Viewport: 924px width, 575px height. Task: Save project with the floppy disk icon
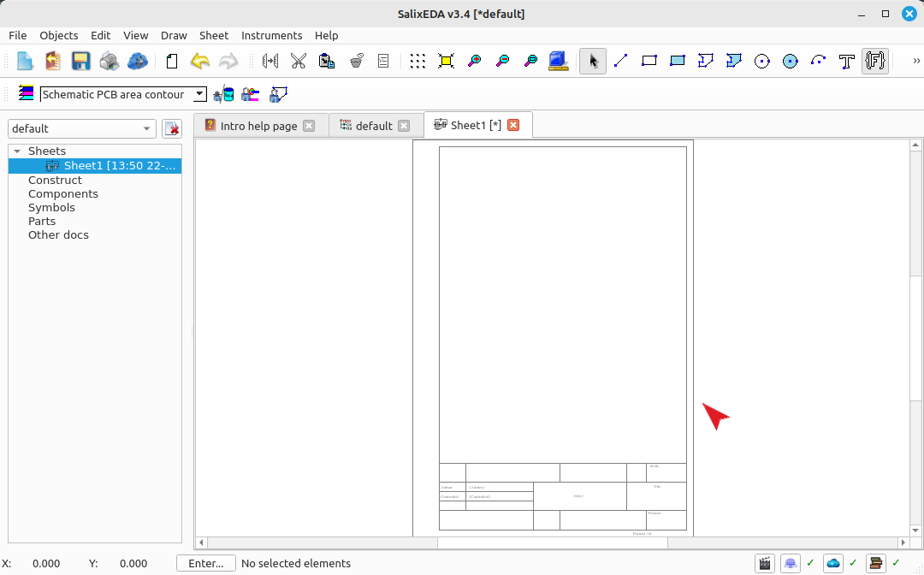(80, 61)
